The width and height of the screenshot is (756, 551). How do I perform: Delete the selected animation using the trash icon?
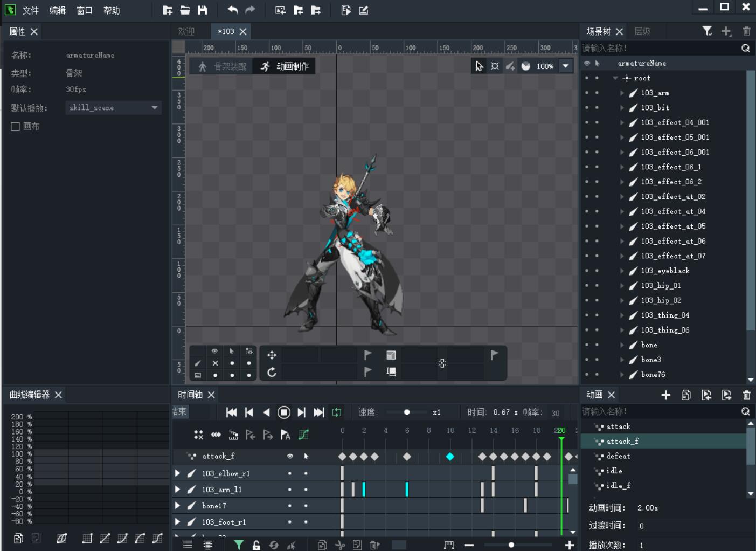coord(746,395)
